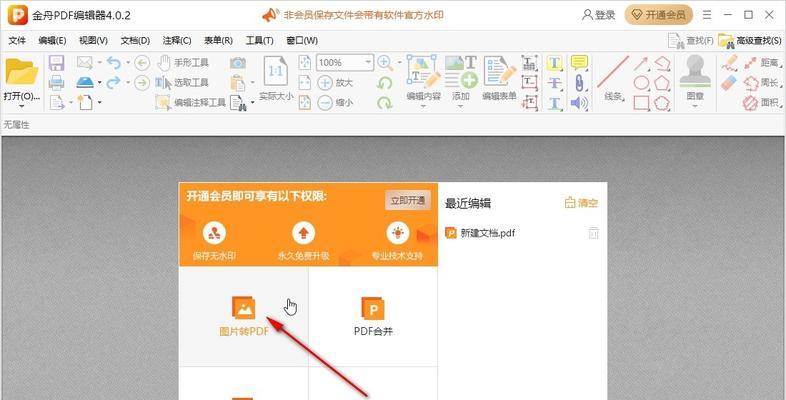
Task: Click the next view circle arrow
Action: (x=142, y=83)
